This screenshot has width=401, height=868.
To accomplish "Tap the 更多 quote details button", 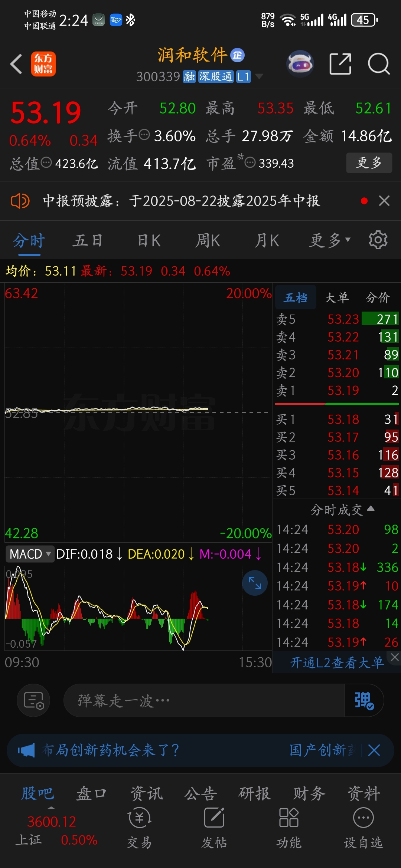I will (369, 162).
